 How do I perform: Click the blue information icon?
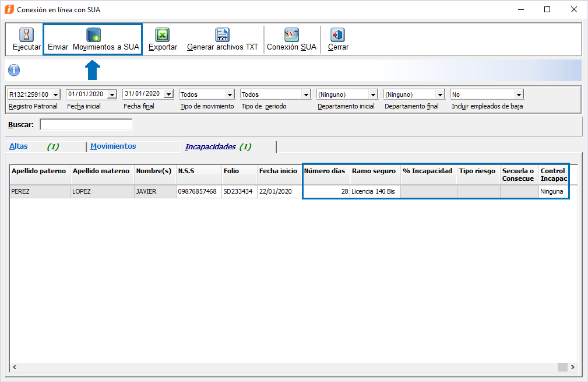click(x=14, y=71)
